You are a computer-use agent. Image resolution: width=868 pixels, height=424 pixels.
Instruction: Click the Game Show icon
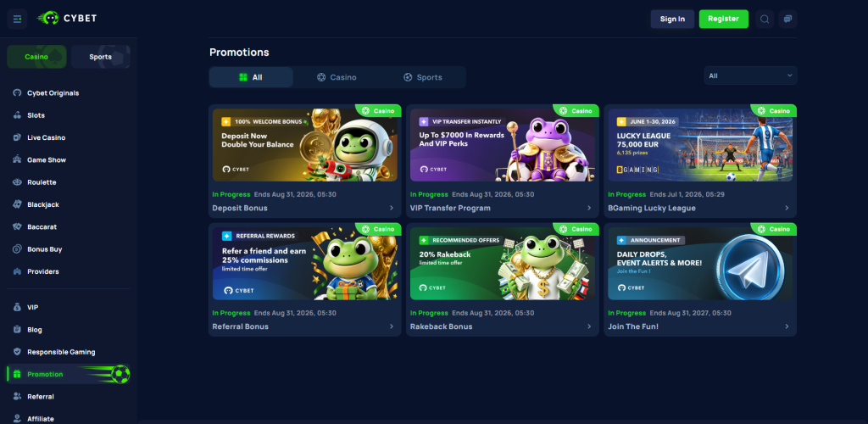pyautogui.click(x=17, y=160)
